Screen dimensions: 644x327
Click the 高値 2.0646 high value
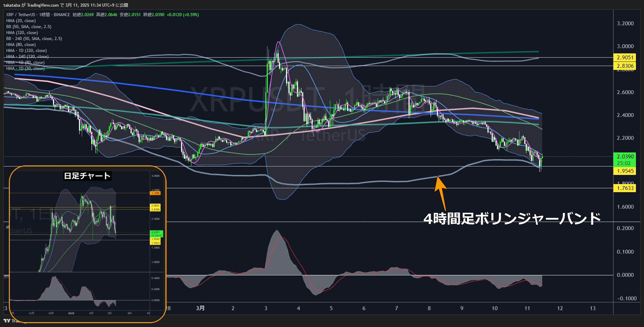click(x=107, y=15)
